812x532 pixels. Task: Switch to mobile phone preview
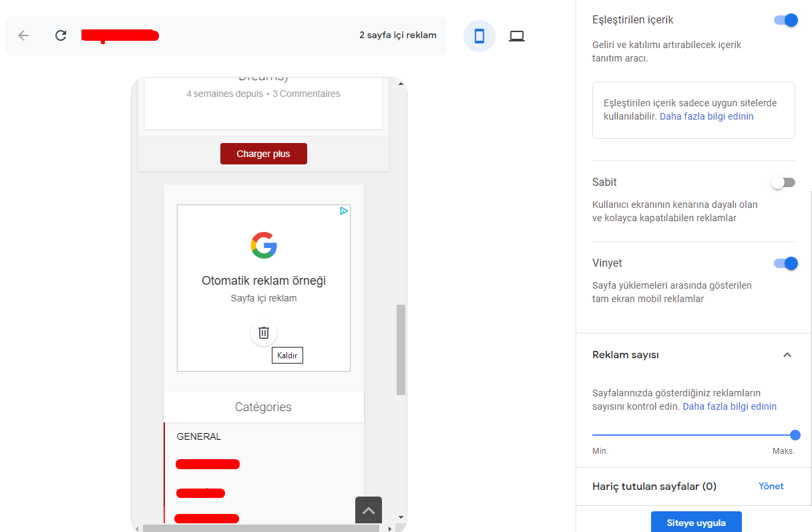(x=479, y=36)
